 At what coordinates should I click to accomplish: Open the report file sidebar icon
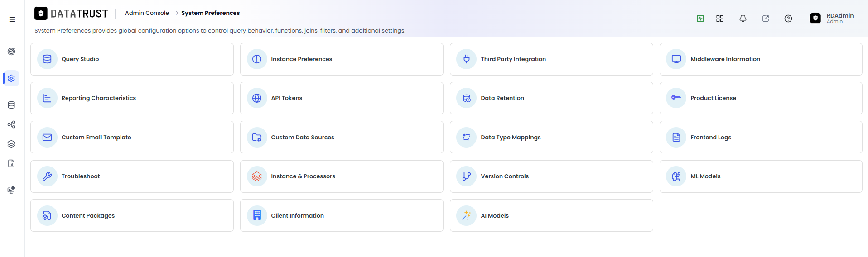[x=11, y=163]
